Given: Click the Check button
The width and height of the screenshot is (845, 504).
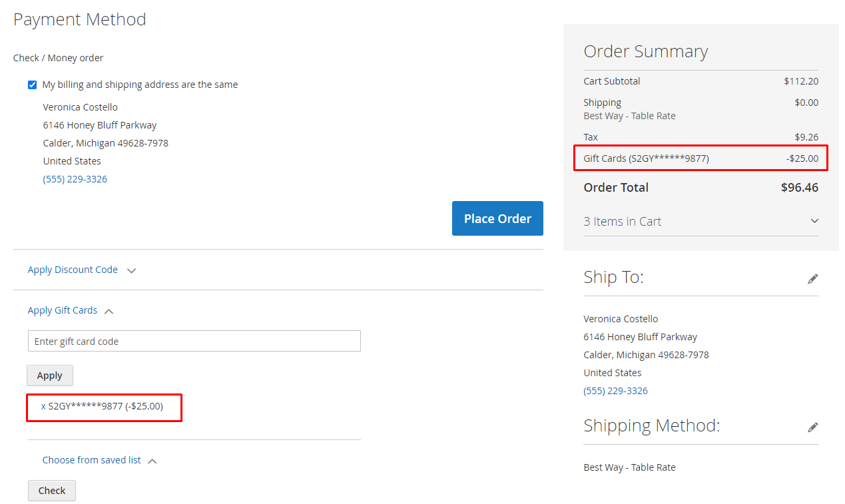Looking at the screenshot, I should tap(52, 491).
